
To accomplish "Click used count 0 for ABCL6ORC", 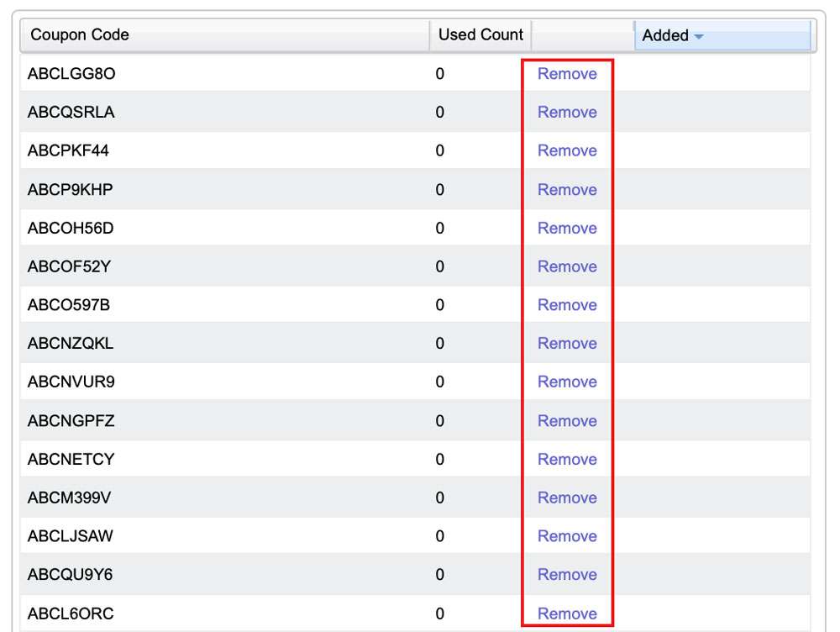I will pyautogui.click(x=440, y=614).
